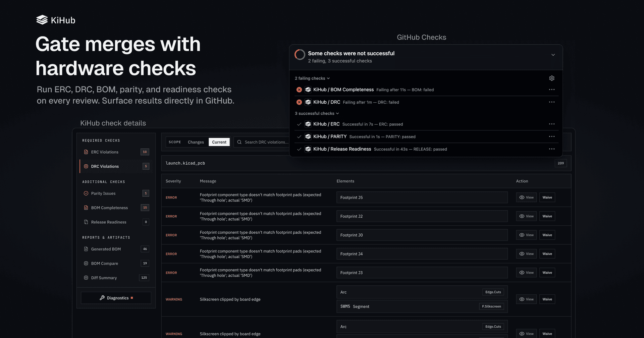Viewport: 644px width, 338px height.
Task: Click KiHub / Release Readiness check title
Action: pos(342,149)
